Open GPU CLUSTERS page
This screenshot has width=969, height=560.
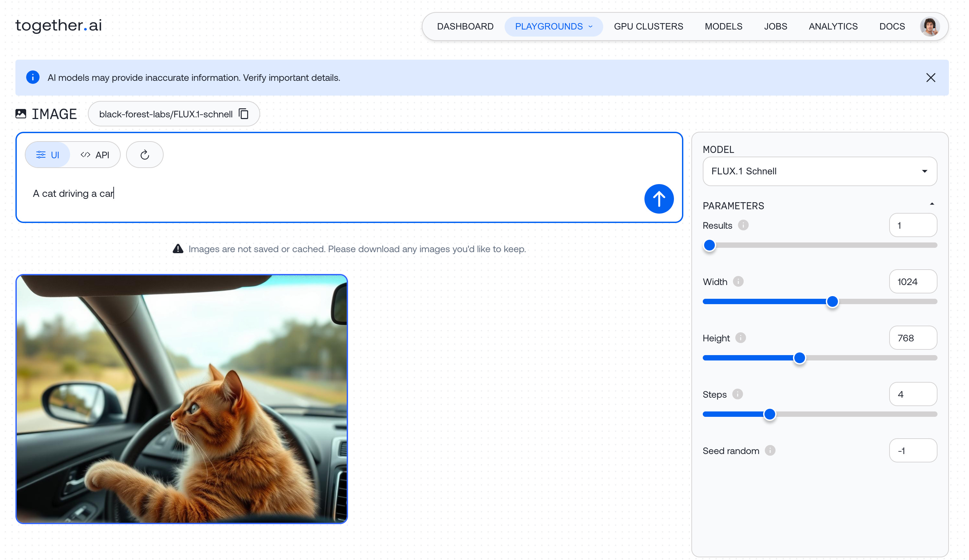(x=648, y=26)
